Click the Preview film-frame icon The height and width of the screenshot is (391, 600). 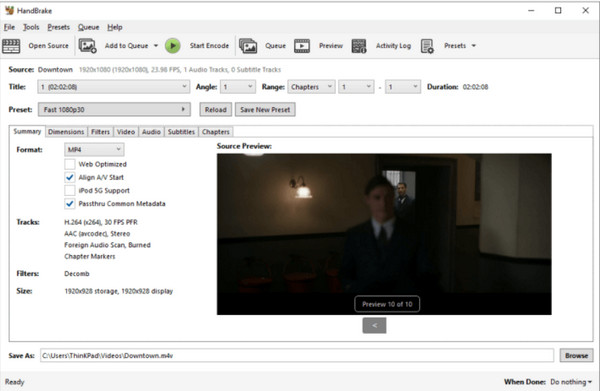pyautogui.click(x=302, y=46)
